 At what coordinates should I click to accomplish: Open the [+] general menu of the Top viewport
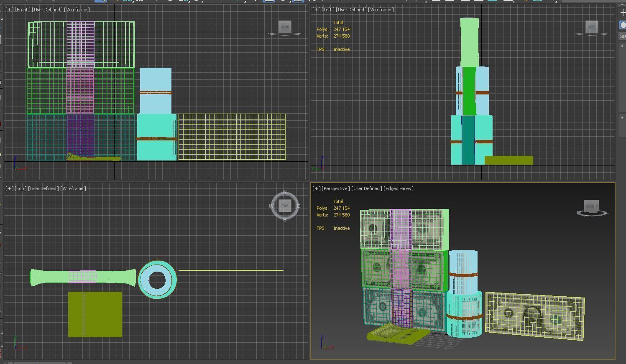pyautogui.click(x=9, y=188)
